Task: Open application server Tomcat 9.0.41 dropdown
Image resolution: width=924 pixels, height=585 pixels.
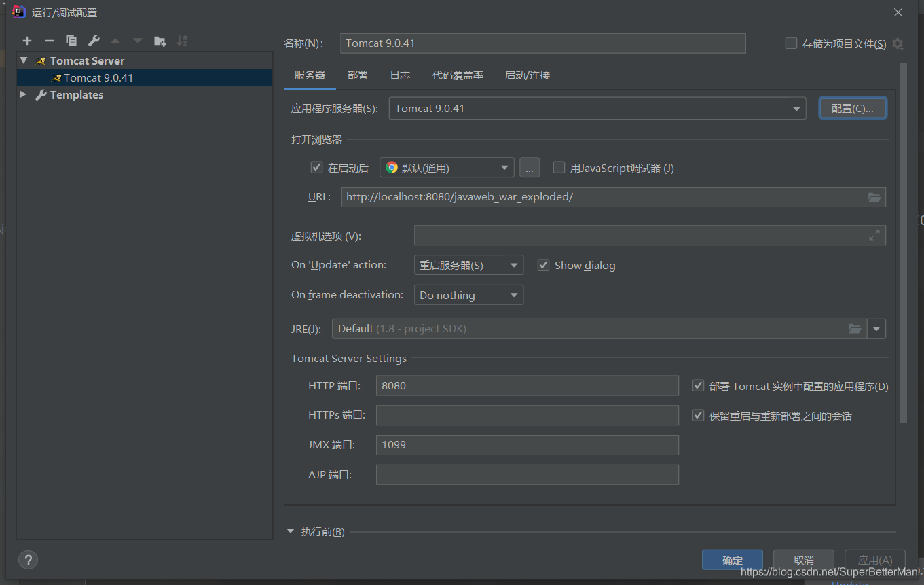Action: pos(597,109)
